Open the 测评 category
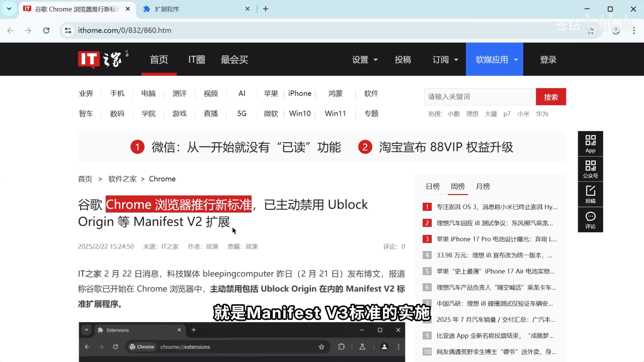The image size is (644, 362). click(180, 94)
